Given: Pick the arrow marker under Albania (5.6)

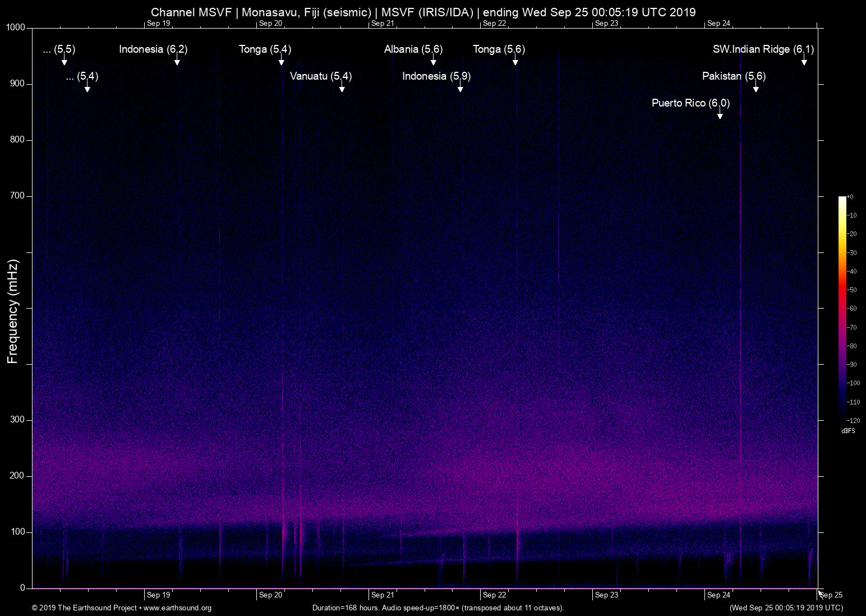Looking at the screenshot, I should point(434,60).
